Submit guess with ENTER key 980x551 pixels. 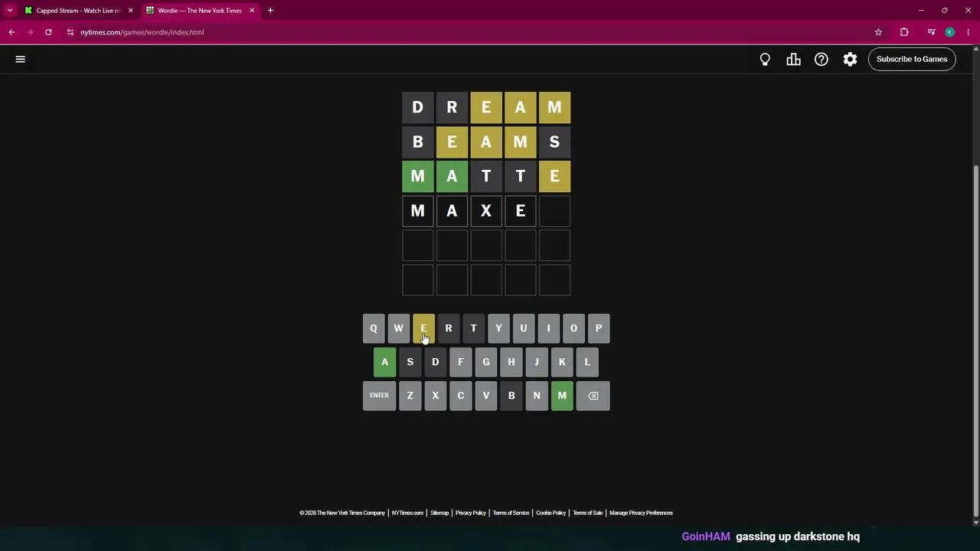pyautogui.click(x=379, y=396)
